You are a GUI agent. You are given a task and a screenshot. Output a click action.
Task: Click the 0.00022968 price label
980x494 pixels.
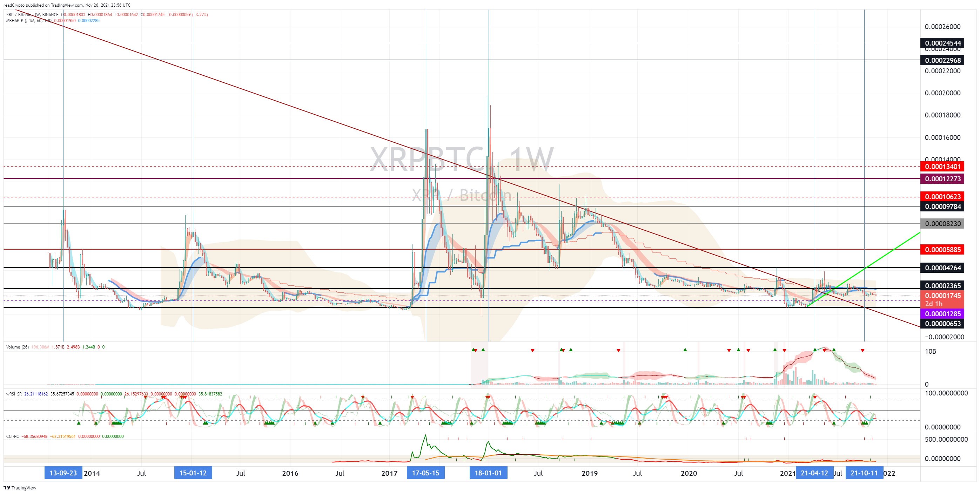point(942,60)
